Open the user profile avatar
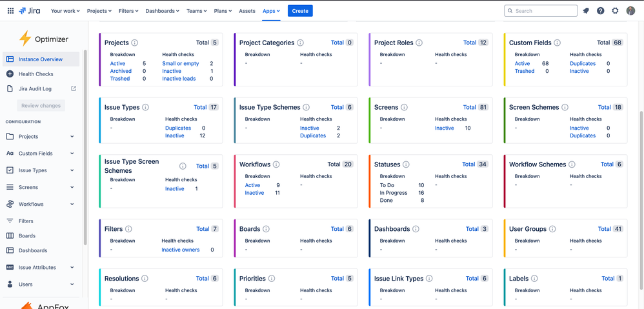644x309 pixels. [630, 11]
